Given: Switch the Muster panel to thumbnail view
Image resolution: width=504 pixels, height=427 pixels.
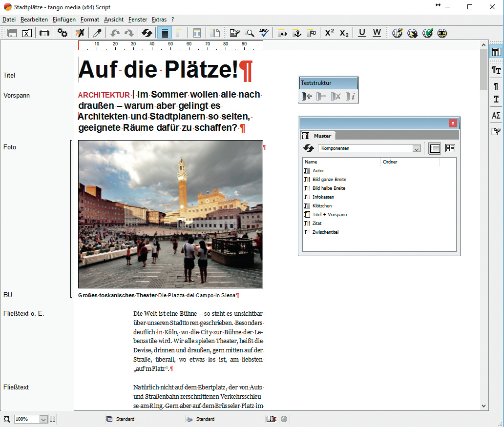Looking at the screenshot, I should tap(450, 148).
